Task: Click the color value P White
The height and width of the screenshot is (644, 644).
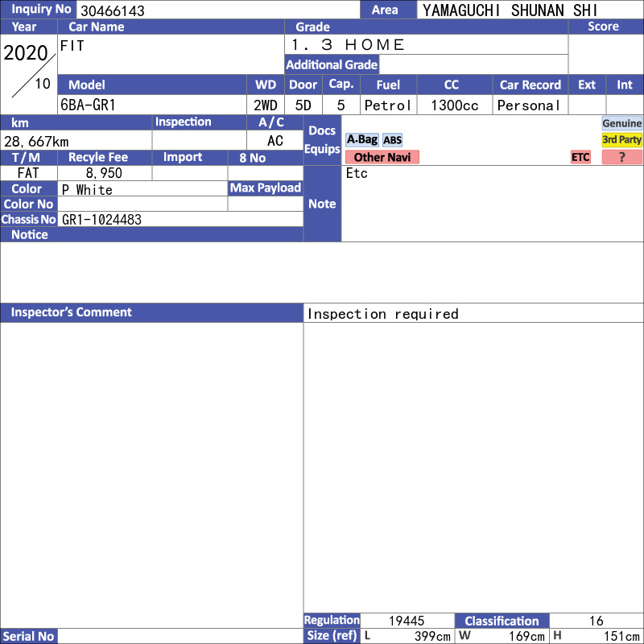Action: [x=87, y=190]
